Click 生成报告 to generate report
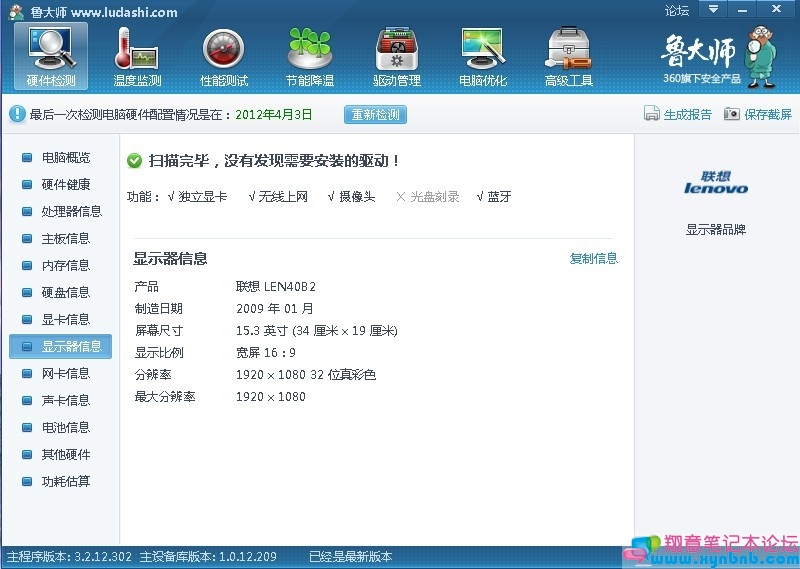800x569 pixels. coord(687,114)
